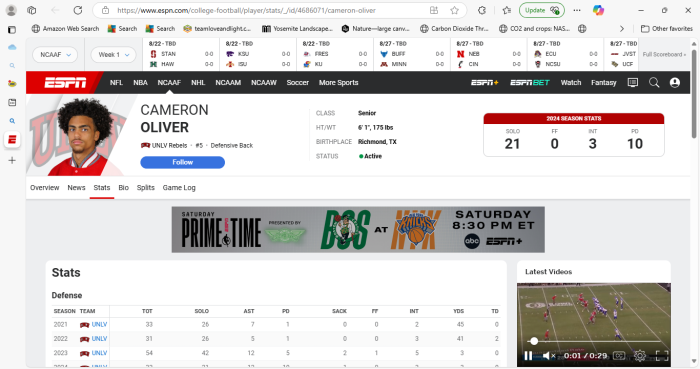Screen dimensions: 700x369
Task: Add page to favorites star icon
Action: 454,10
